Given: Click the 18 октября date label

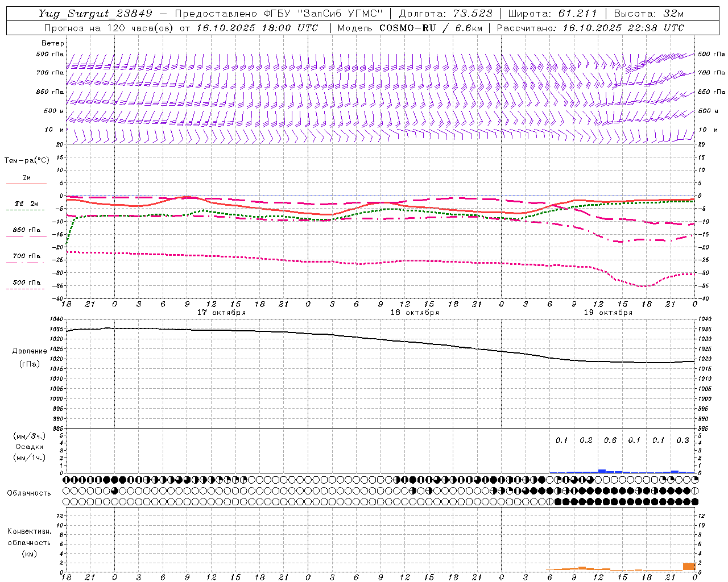Looking at the screenshot, I should 415,313.
